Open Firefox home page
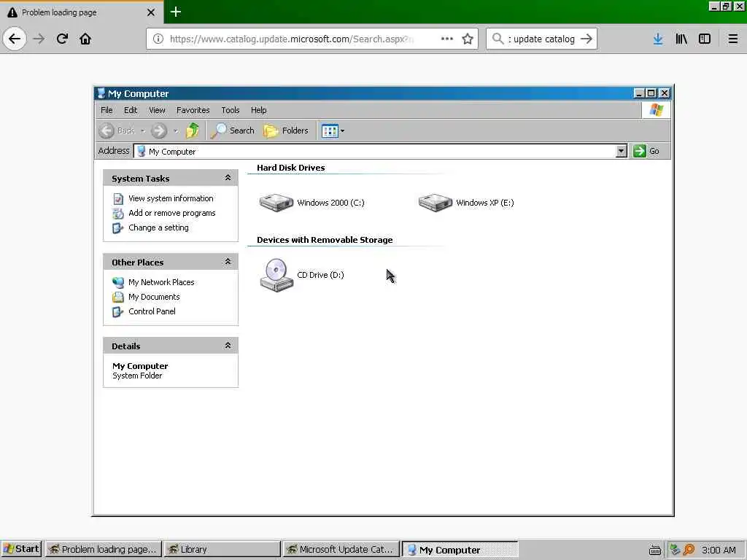The image size is (747, 560). pos(85,39)
